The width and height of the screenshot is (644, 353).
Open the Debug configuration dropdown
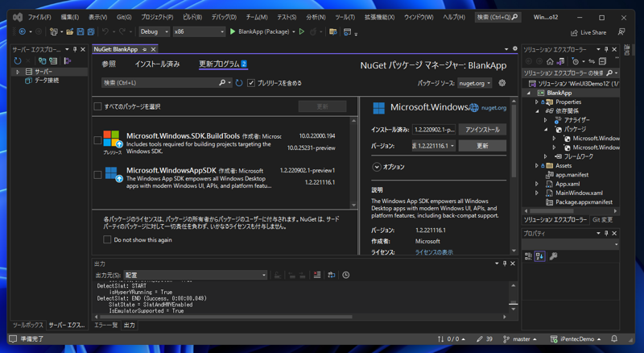[154, 31]
